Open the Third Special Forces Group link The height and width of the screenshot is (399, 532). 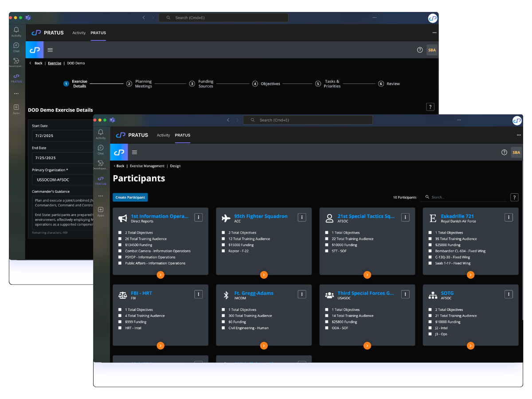tap(366, 293)
